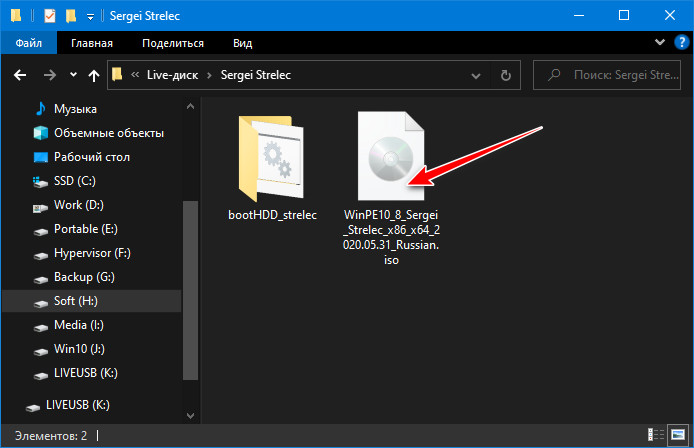
Task: Close the Sergei Strelec window
Action: click(670, 15)
